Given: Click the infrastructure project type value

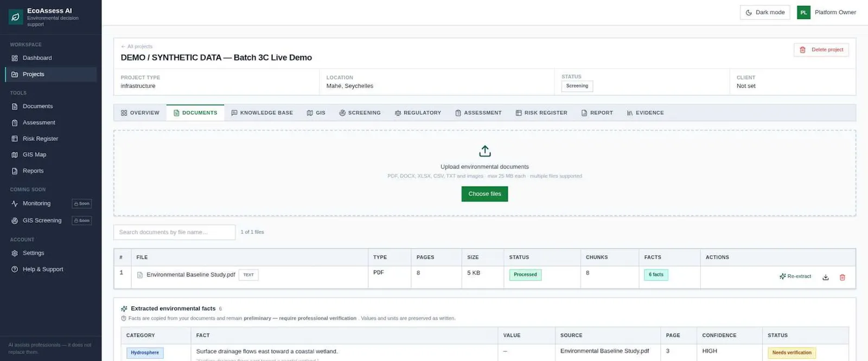Looking at the screenshot, I should coord(138,86).
